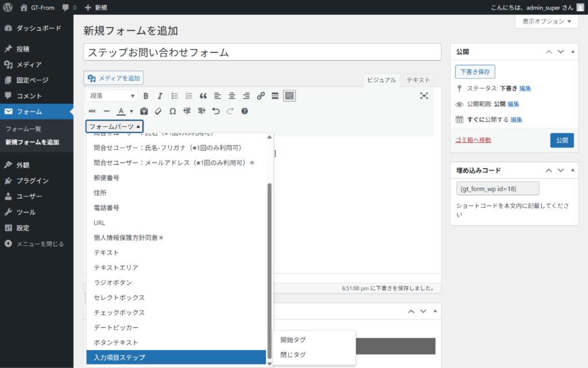
Task: Undo the last editor action
Action: pyautogui.click(x=216, y=111)
